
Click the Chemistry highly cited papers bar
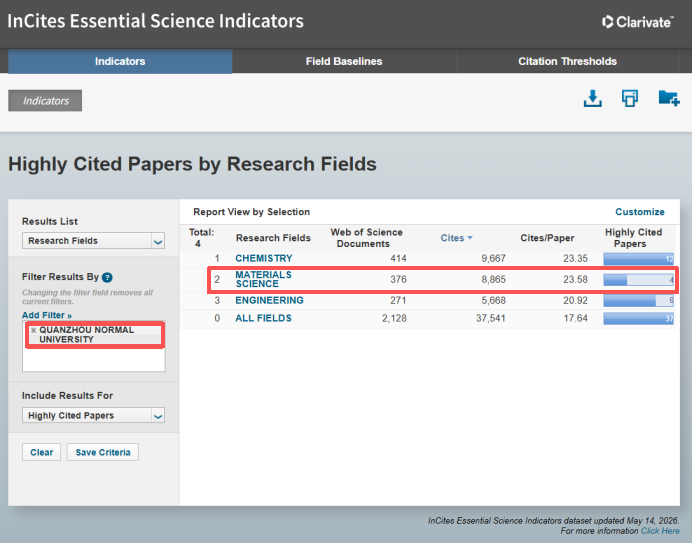click(639, 259)
